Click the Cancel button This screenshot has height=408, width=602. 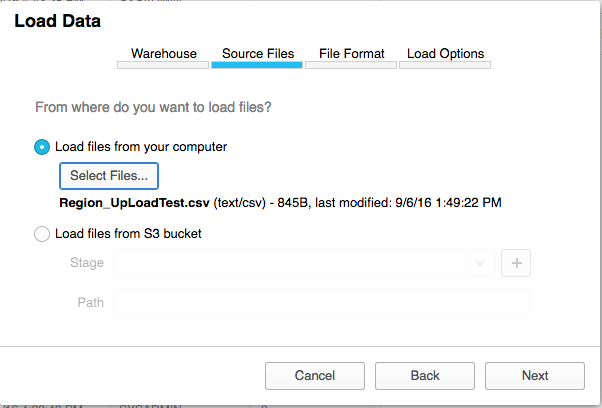(315, 376)
